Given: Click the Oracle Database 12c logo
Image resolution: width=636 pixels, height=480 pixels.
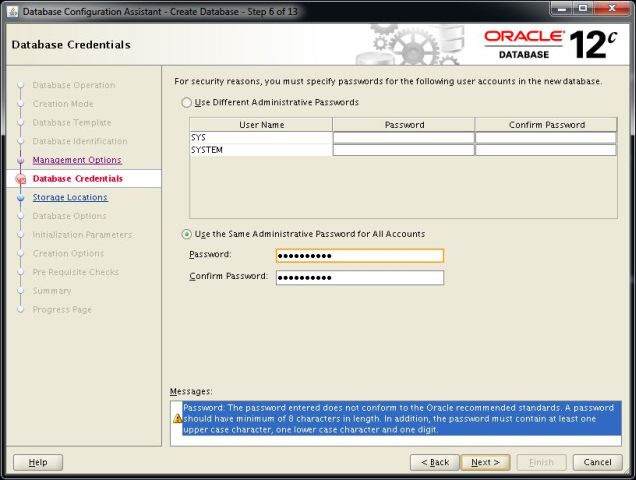Looking at the screenshot, I should tap(550, 45).
